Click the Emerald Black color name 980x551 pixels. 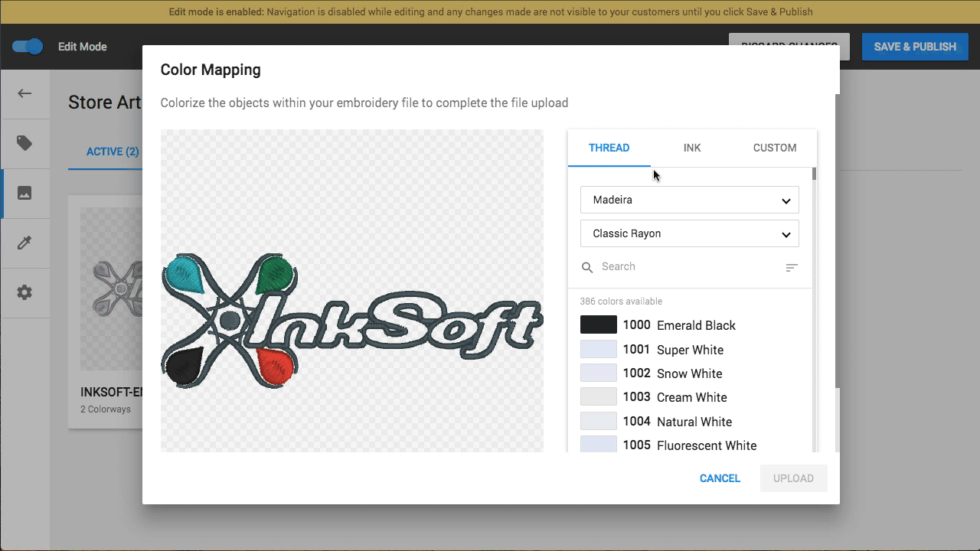pyautogui.click(x=696, y=325)
